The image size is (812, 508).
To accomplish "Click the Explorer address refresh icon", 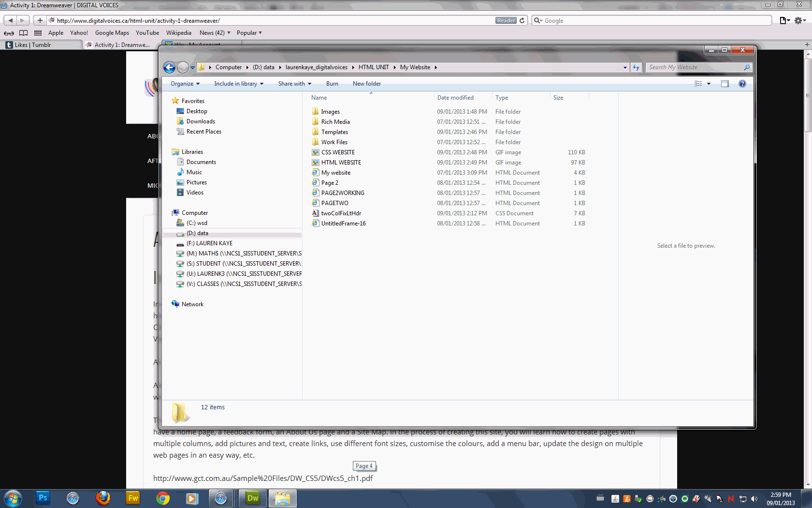I will pos(636,67).
